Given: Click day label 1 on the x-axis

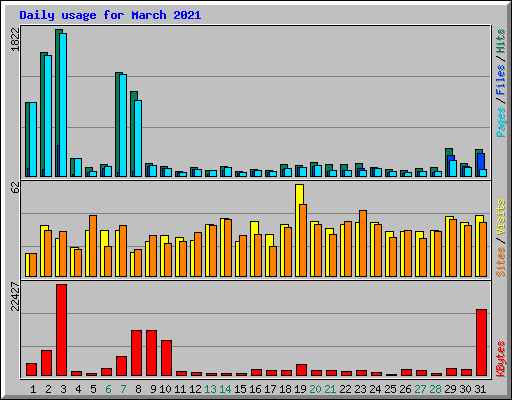Looking at the screenshot, I should coord(33,389).
